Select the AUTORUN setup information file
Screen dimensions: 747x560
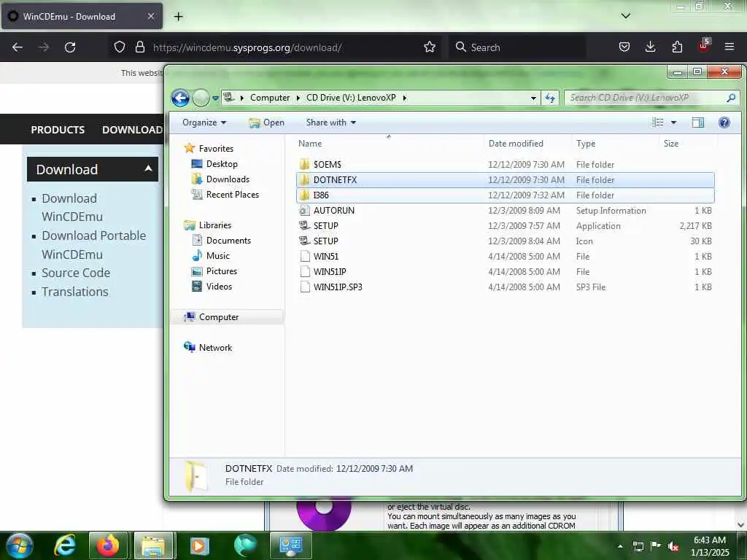(x=505, y=211)
